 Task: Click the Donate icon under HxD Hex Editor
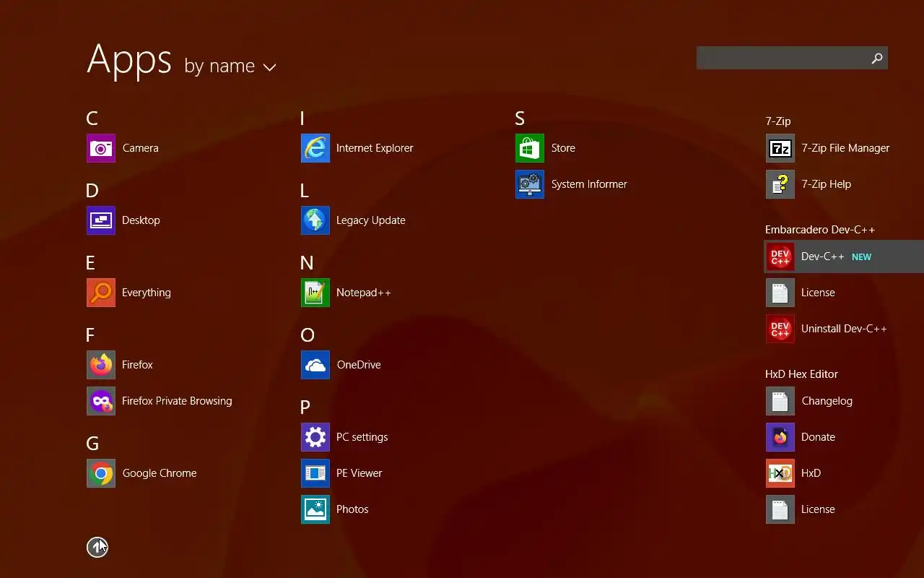(x=780, y=437)
